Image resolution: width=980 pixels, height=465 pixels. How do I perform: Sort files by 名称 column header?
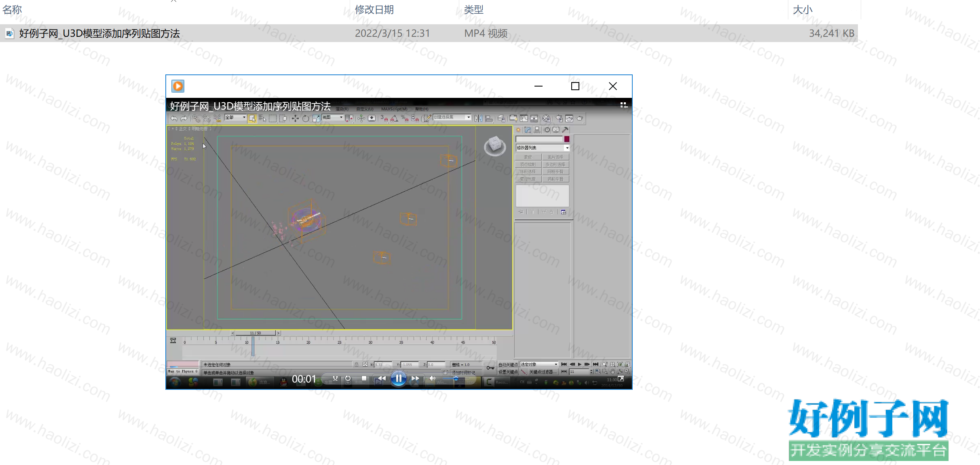point(12,10)
